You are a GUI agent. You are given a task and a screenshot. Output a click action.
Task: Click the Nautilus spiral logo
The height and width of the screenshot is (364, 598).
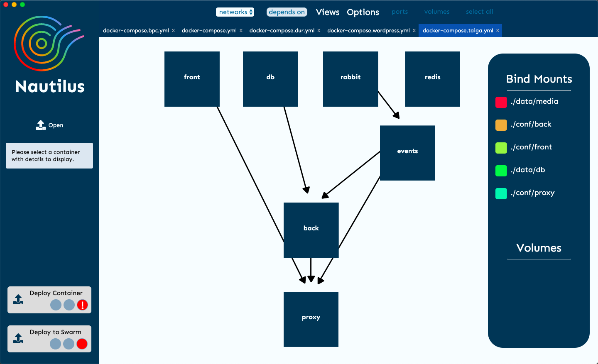[x=49, y=44]
